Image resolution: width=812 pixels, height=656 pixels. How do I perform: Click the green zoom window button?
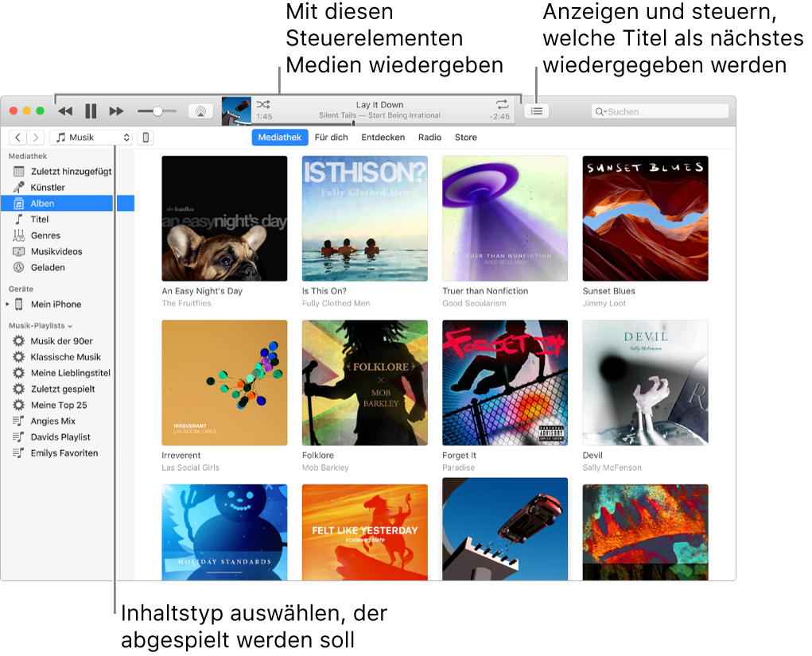tap(40, 111)
